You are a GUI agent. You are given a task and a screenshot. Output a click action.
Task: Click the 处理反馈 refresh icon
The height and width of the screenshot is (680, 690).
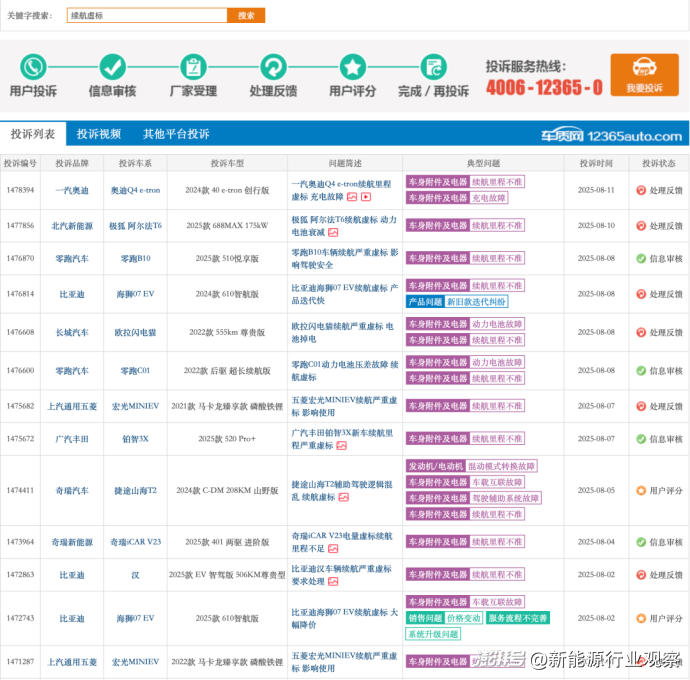point(273,67)
